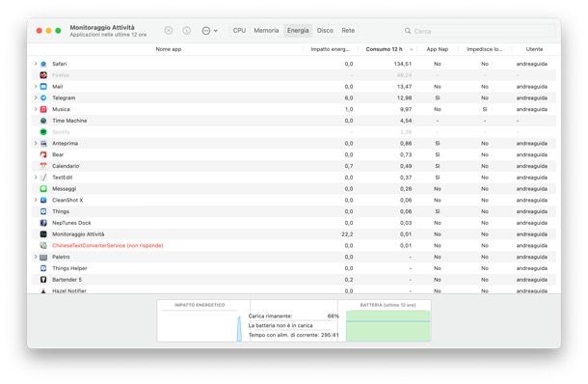Switch to the Disco tab

pyautogui.click(x=325, y=31)
